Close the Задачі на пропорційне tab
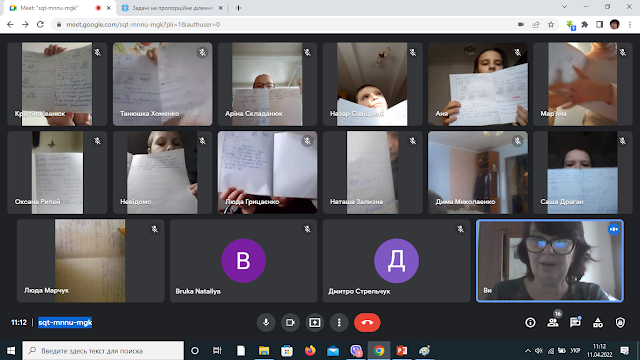Screen dimensions: 640x360 221,8
